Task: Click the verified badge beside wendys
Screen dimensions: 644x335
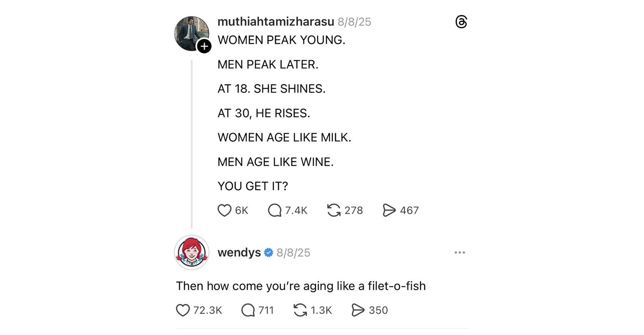Action: [x=269, y=253]
